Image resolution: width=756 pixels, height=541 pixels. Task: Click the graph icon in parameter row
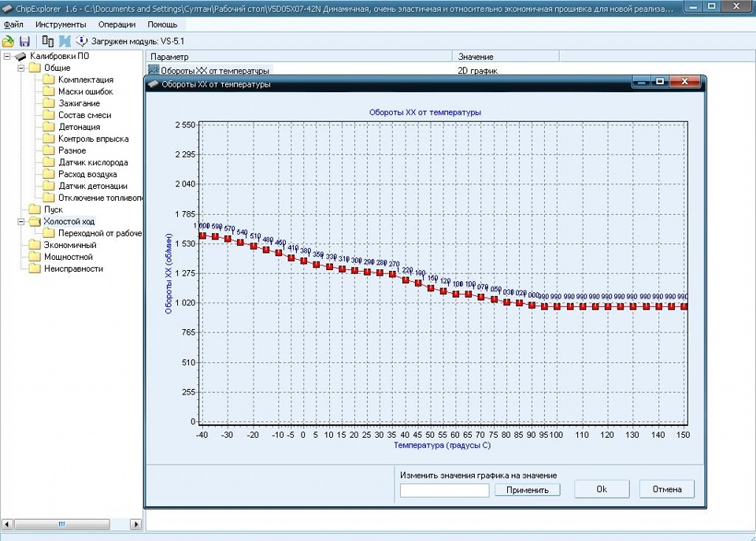(x=154, y=71)
